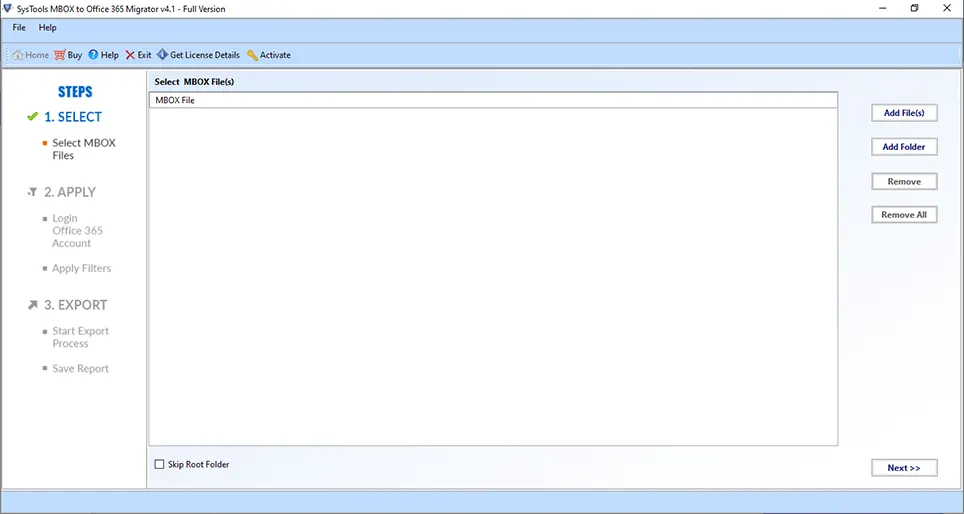Minimize the application window

[882, 9]
